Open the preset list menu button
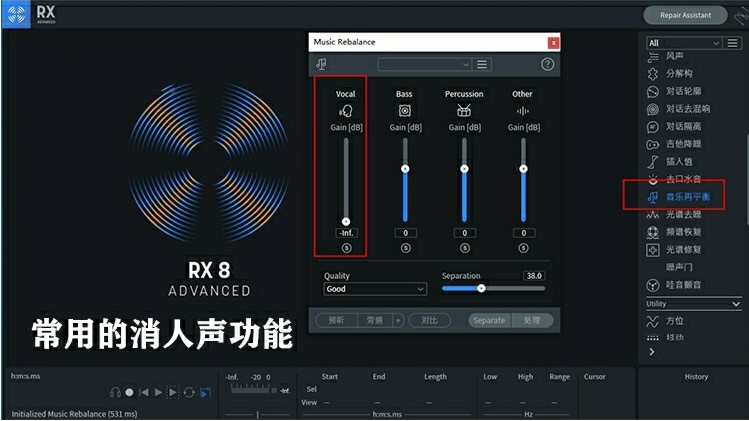This screenshot has width=749, height=421. 482,64
